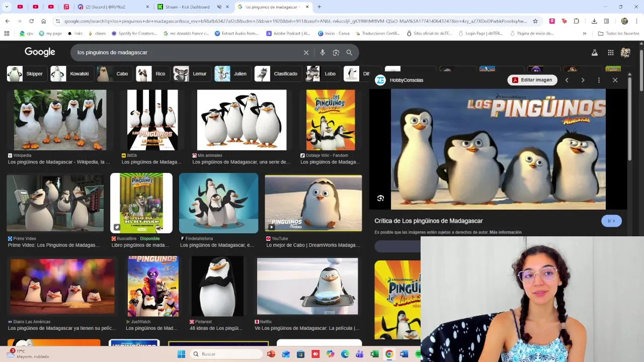Open Copilot from the taskbar
Image resolution: width=644 pixels, height=362 pixels.
click(330, 354)
